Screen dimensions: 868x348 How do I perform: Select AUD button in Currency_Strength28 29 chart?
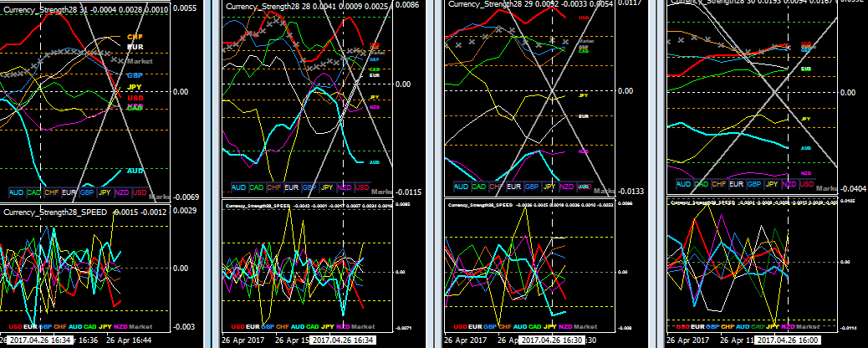(461, 187)
